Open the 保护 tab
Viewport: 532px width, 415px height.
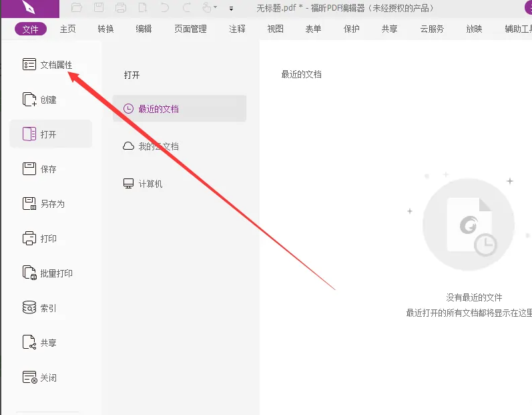pyautogui.click(x=352, y=29)
